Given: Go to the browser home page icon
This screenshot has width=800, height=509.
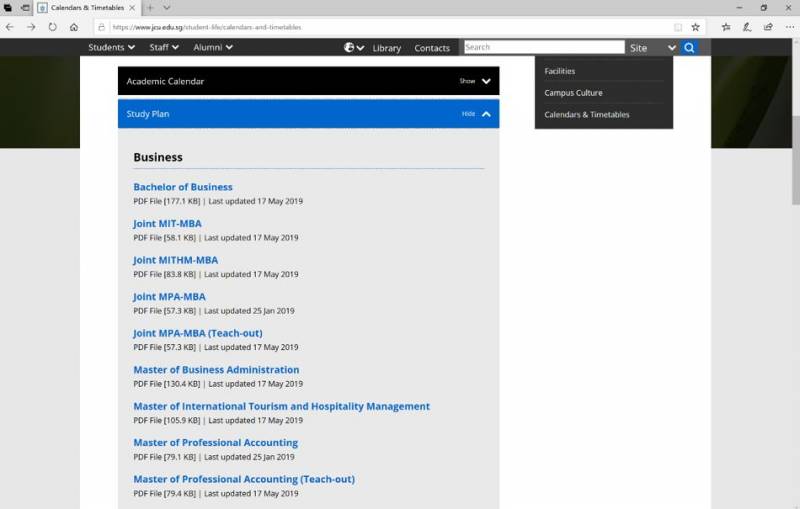Looking at the screenshot, I should [74, 27].
